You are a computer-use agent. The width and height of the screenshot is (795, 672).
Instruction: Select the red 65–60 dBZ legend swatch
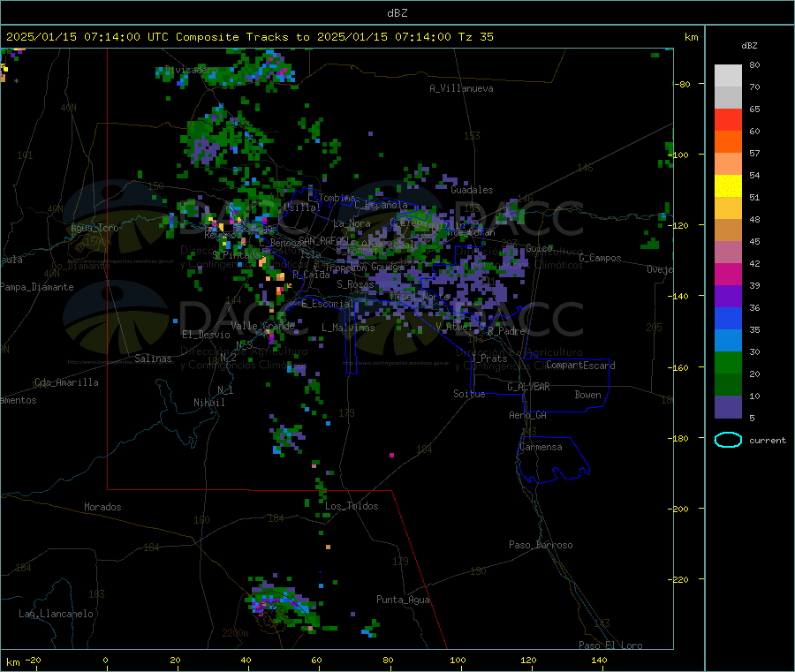[728, 119]
